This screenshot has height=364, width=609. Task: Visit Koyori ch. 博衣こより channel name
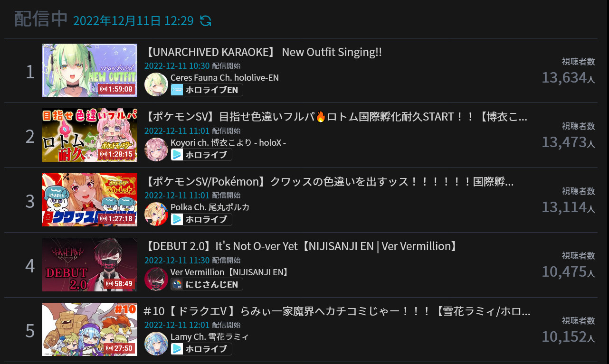[x=228, y=142]
